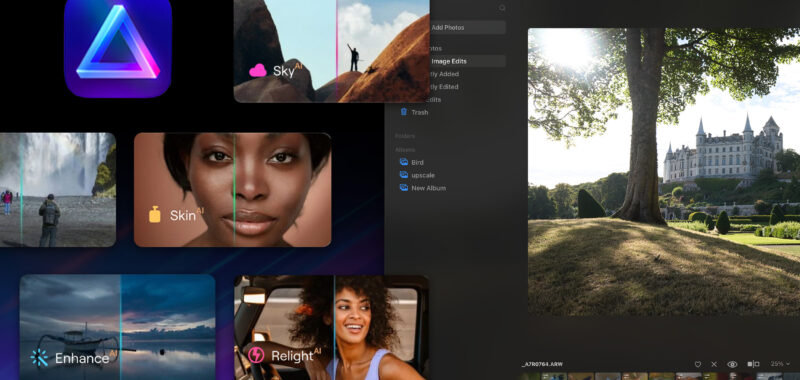Click the upscale album icon
The height and width of the screenshot is (380, 800).
tap(403, 174)
